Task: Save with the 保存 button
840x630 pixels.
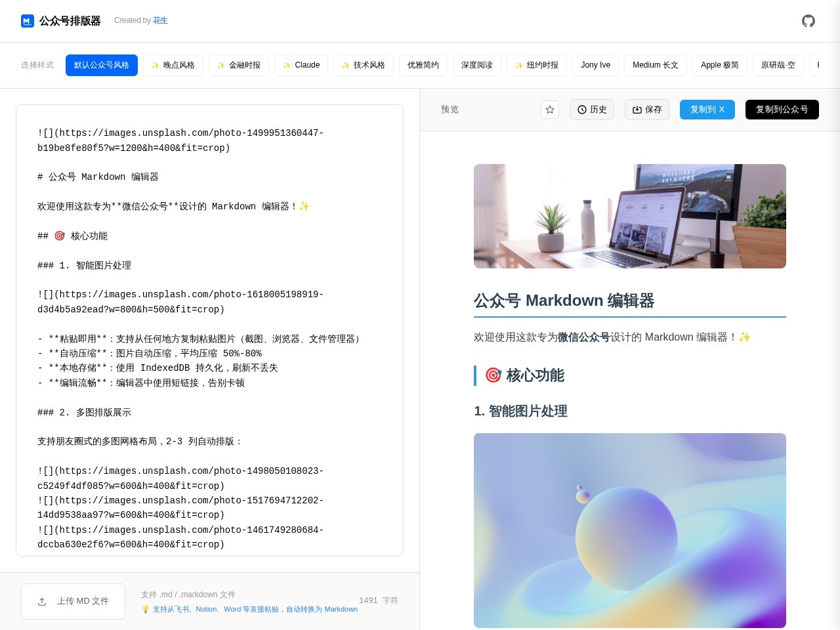Action: point(647,110)
